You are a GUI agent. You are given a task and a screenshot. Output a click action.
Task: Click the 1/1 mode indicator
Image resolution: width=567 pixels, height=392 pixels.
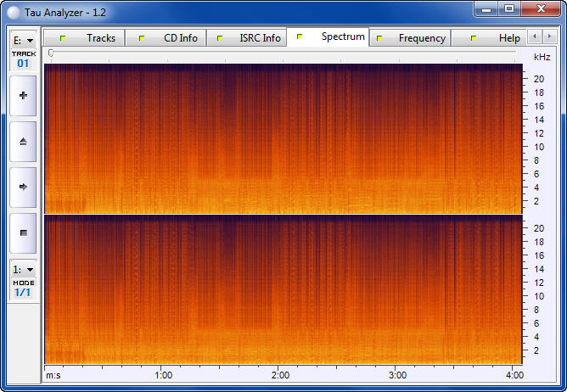tap(23, 293)
